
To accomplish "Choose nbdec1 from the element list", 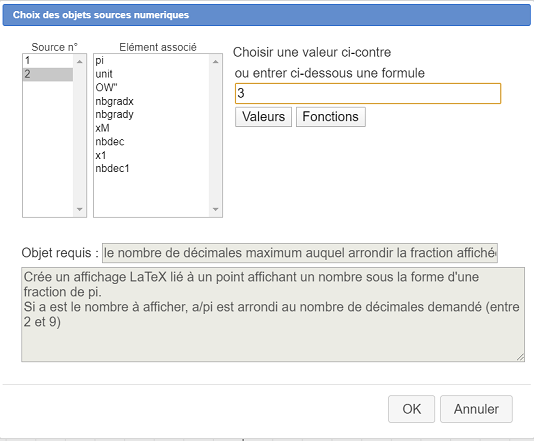I will tap(152, 169).
